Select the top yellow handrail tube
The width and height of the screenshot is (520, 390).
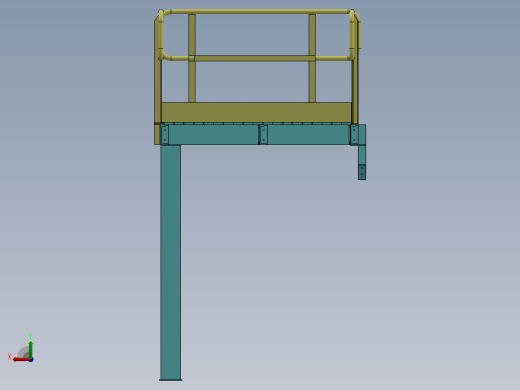(260, 12)
